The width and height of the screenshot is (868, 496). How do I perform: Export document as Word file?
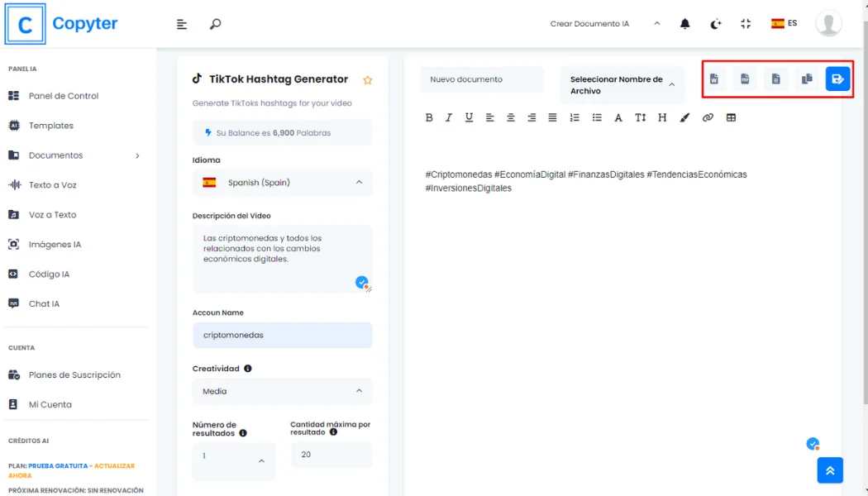click(714, 79)
